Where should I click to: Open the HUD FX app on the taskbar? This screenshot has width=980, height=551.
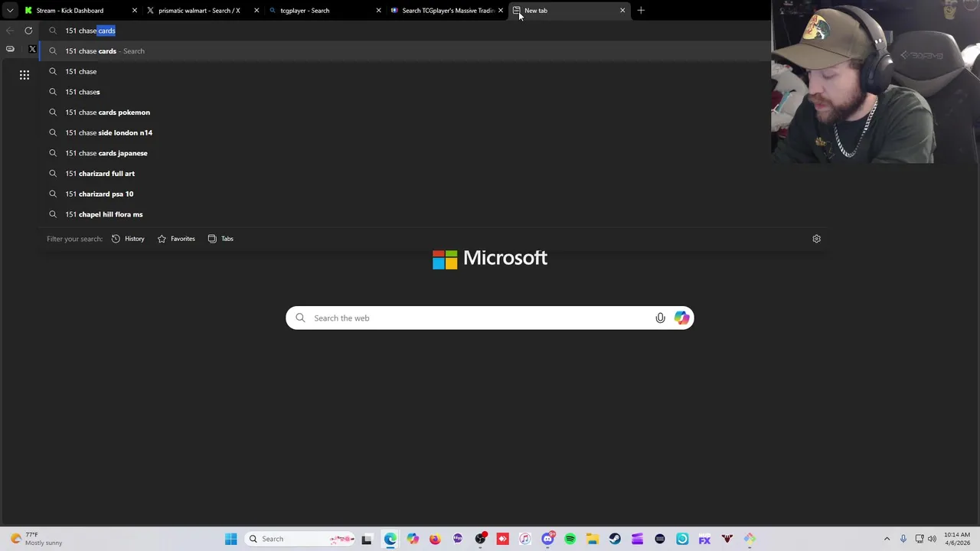coord(704,539)
